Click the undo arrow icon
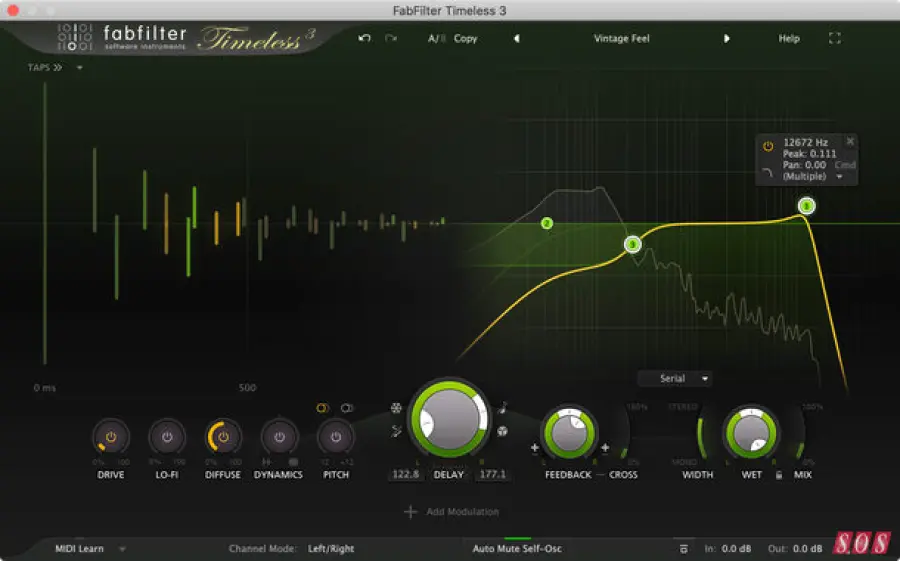The width and height of the screenshot is (900, 561). 364,38
